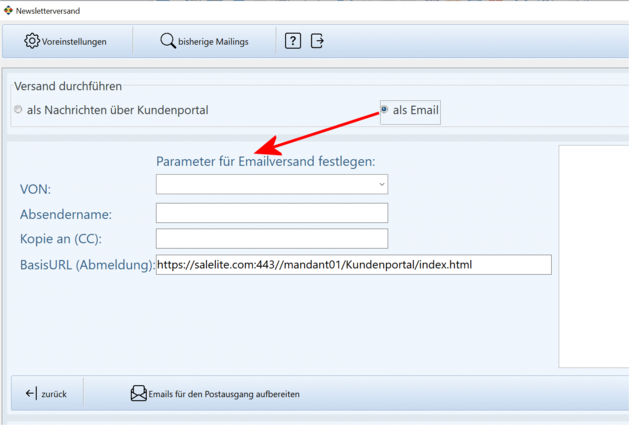Focus the Absendername text field

[272, 213]
